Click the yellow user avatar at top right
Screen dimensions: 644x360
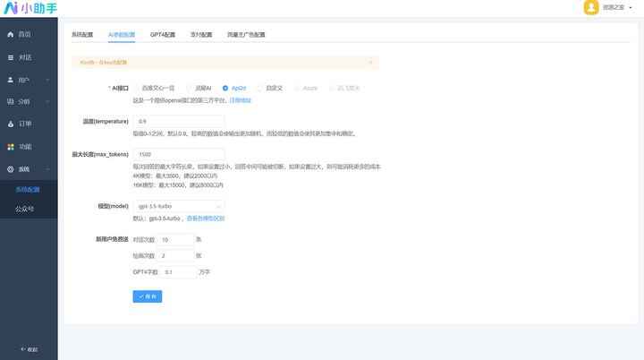(591, 8)
